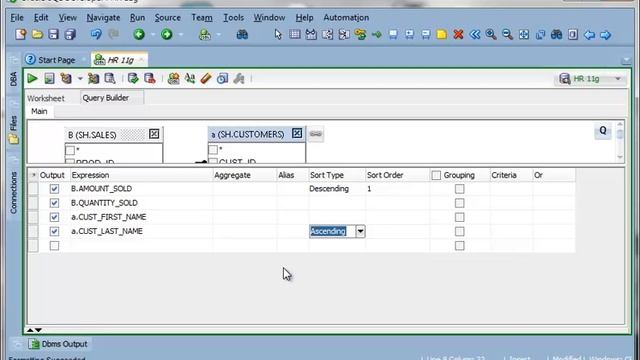Click the link button beside the a (SH.CUSTOMERS) table
The image size is (640, 360).
pyautogui.click(x=316, y=134)
